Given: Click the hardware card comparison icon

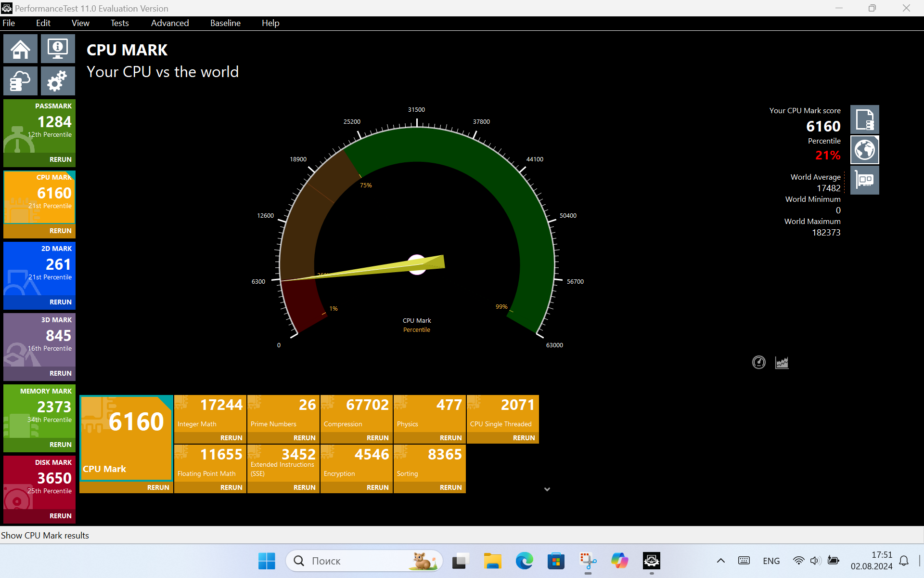Looking at the screenshot, I should pyautogui.click(x=864, y=180).
